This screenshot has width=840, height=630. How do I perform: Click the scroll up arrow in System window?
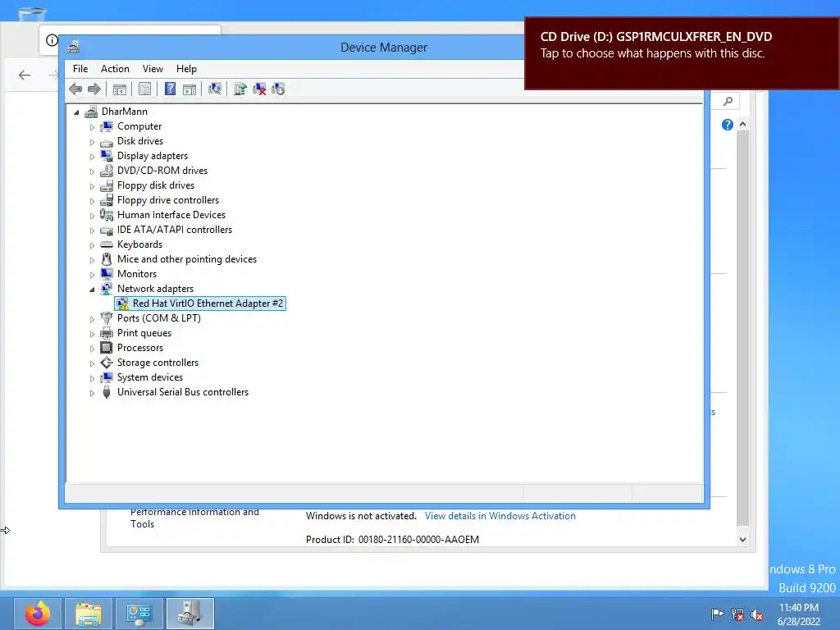coord(742,125)
